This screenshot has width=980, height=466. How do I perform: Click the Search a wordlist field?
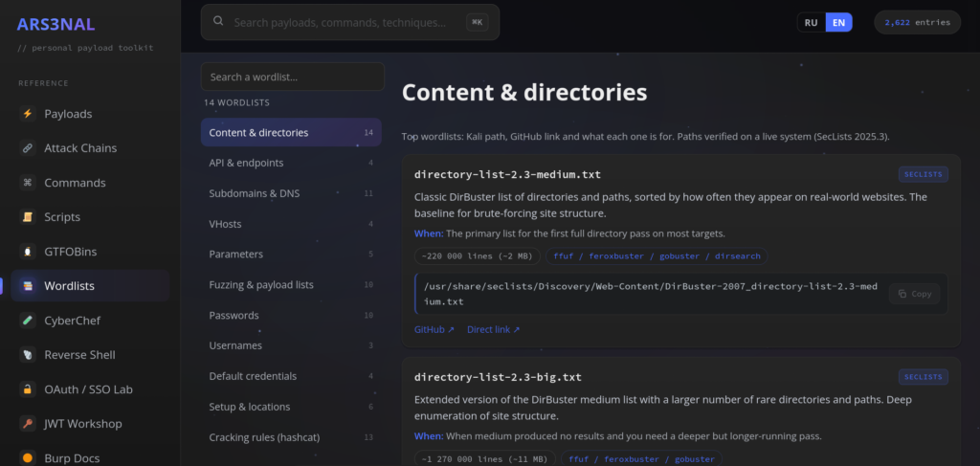[293, 77]
